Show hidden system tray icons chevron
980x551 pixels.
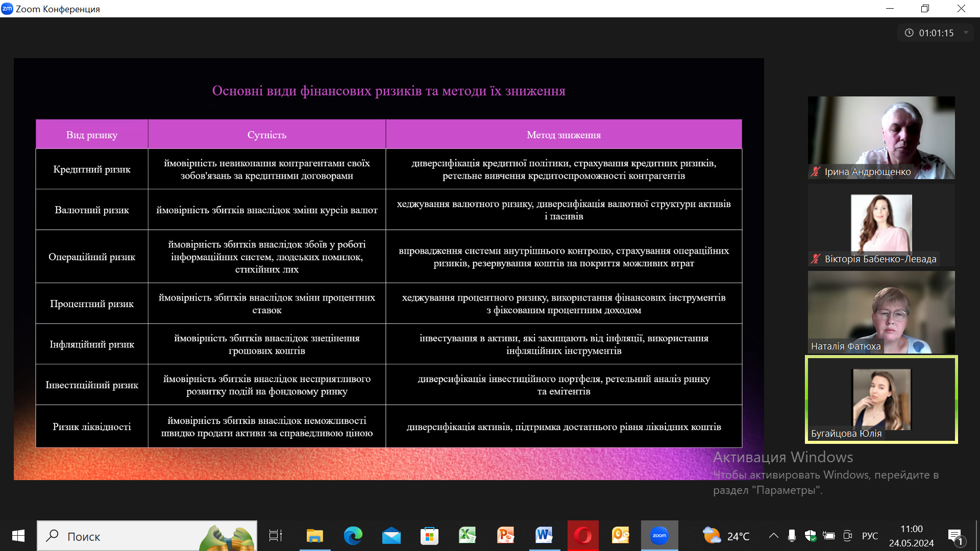[773, 536]
